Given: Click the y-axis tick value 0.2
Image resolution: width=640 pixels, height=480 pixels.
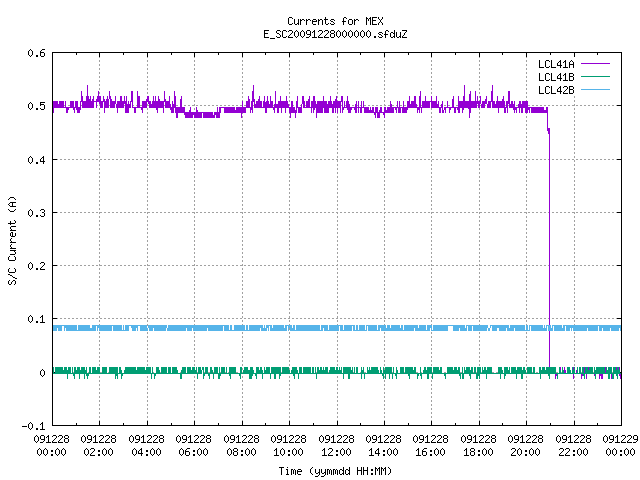Looking at the screenshot, I should [37, 266].
